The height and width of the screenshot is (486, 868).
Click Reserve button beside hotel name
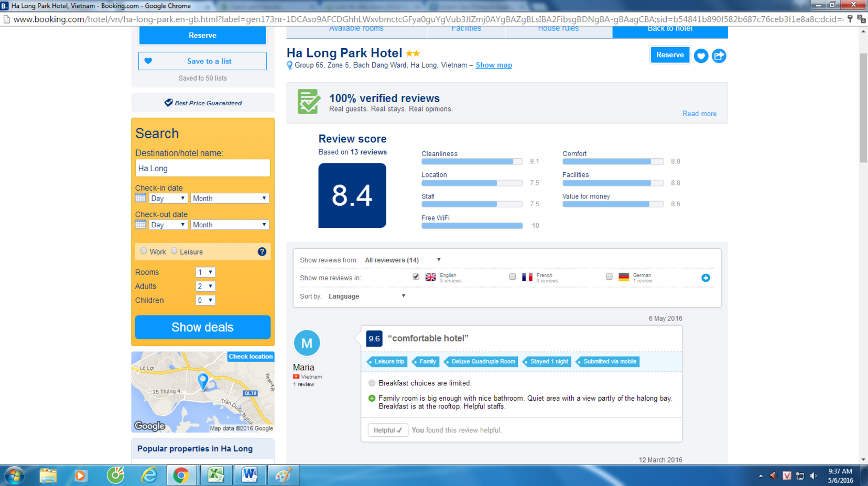pos(670,55)
